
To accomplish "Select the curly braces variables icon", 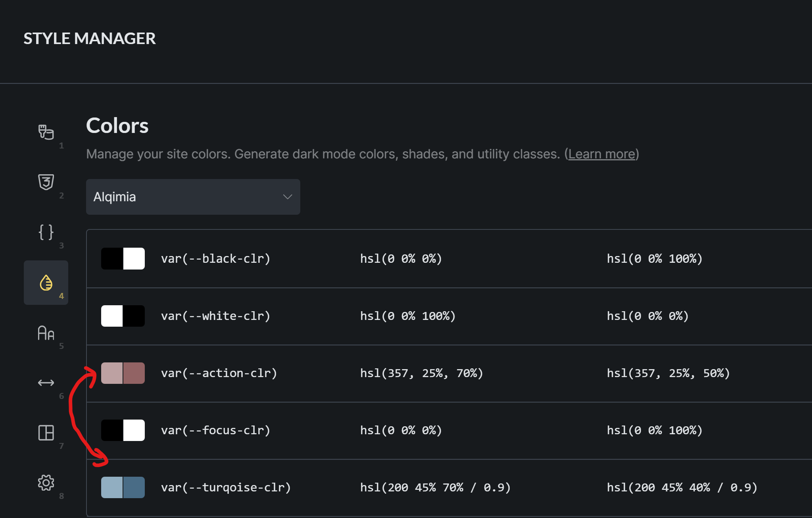I will click(46, 232).
